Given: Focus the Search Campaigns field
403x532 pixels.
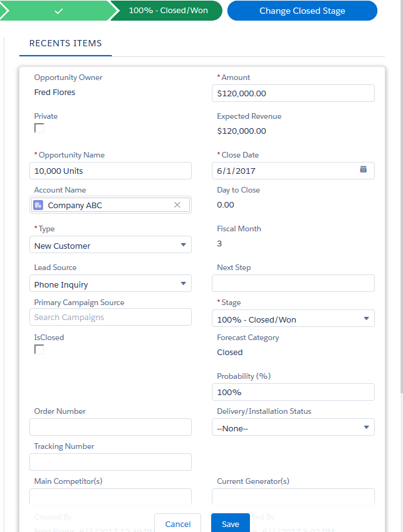Looking at the screenshot, I should [111, 317].
